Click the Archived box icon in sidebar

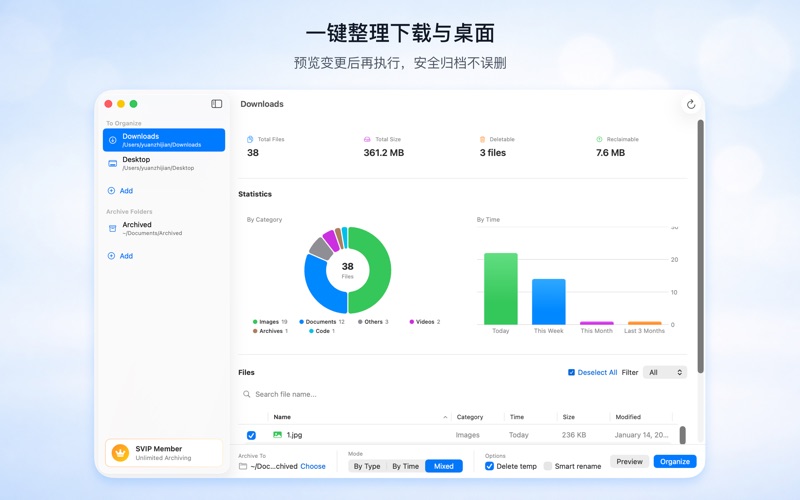(113, 229)
